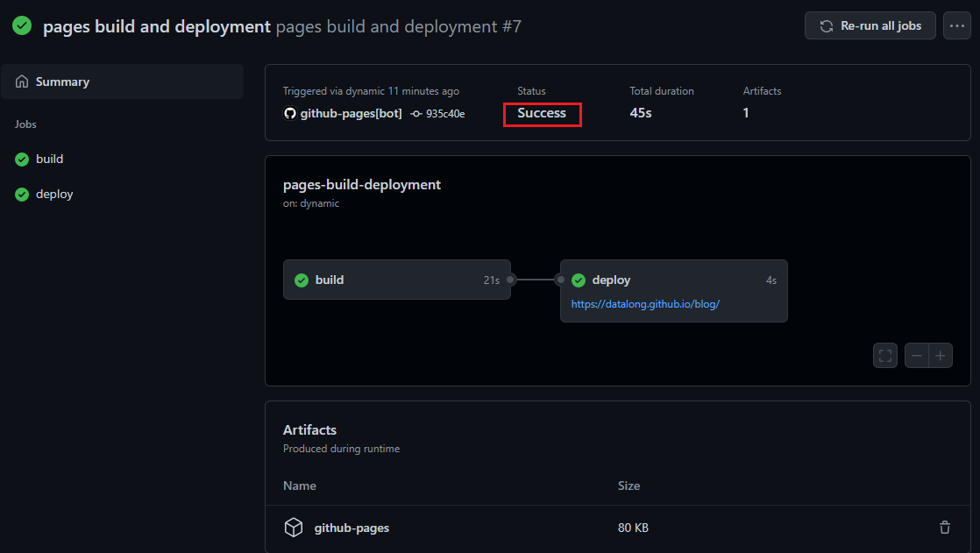
Task: Select the build job in the sidebar
Action: (49, 160)
